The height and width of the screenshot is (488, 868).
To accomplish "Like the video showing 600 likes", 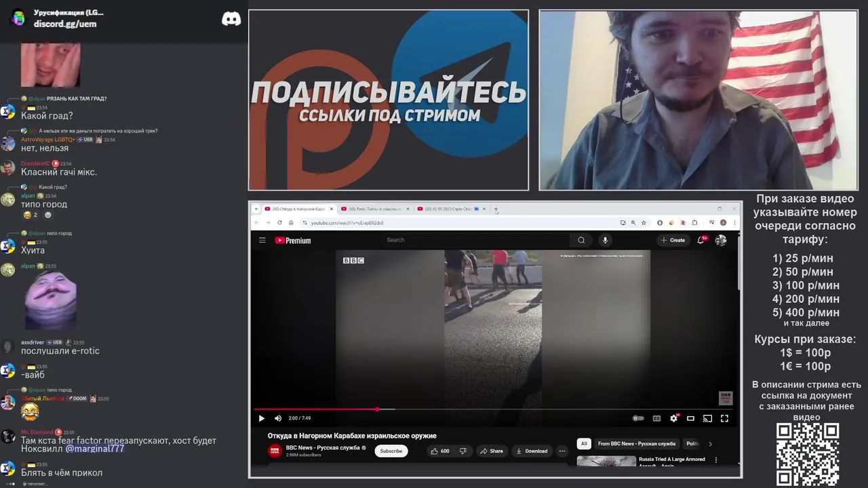I will pos(440,451).
